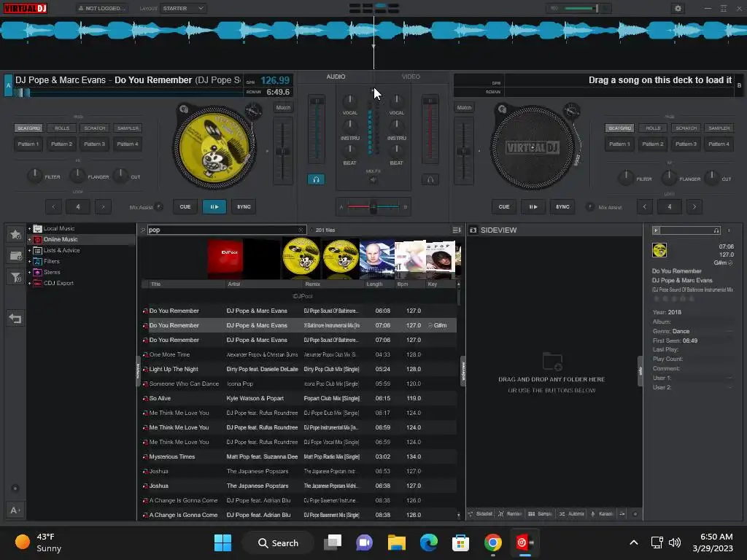Open Sidelist tab in sideview

(480, 514)
